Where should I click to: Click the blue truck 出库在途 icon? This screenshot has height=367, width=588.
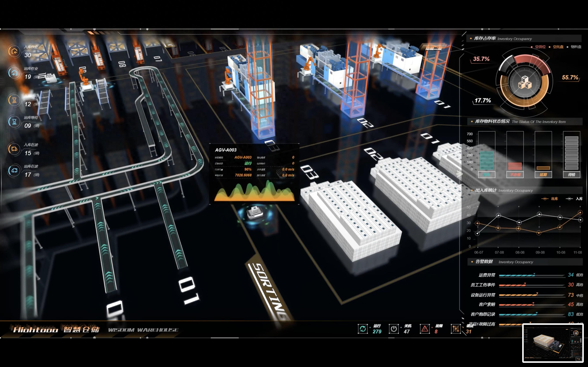(14, 170)
